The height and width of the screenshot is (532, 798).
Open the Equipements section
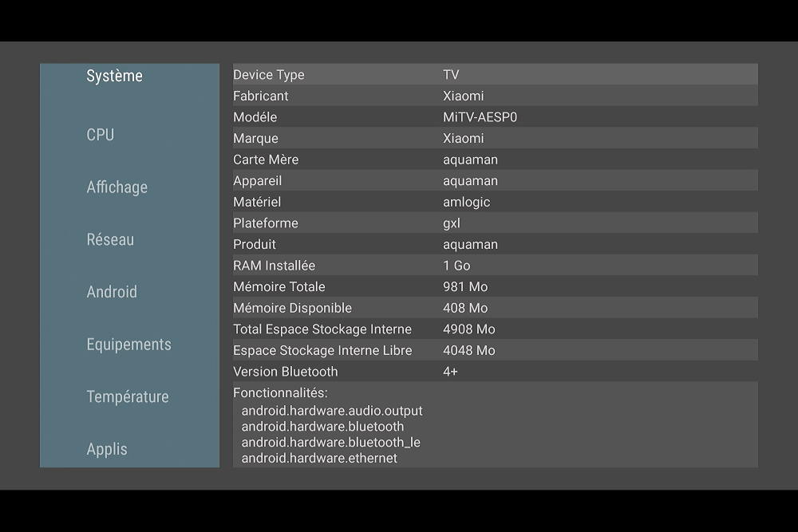click(x=128, y=345)
